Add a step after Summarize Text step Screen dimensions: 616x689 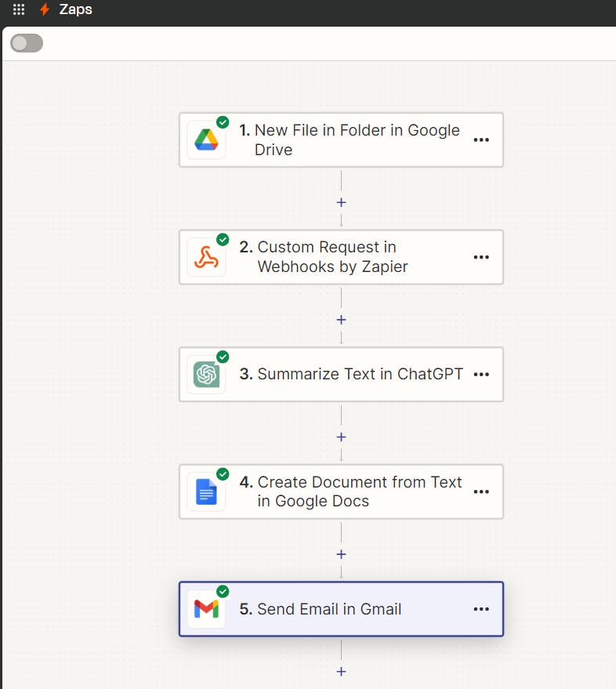click(341, 437)
